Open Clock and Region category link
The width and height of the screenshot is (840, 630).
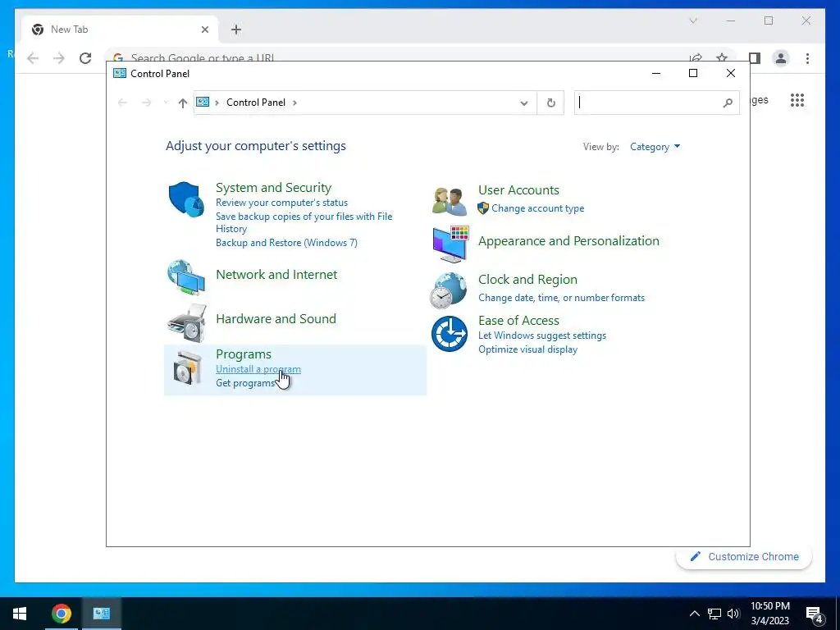click(527, 280)
